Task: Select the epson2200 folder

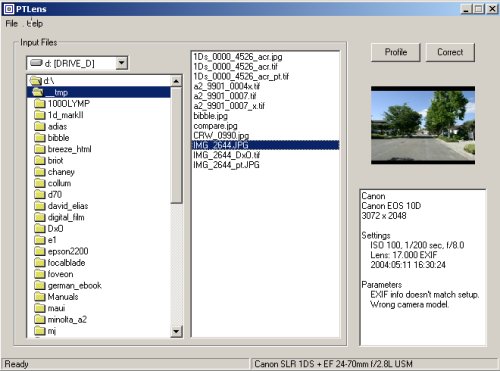Action: pyautogui.click(x=61, y=251)
